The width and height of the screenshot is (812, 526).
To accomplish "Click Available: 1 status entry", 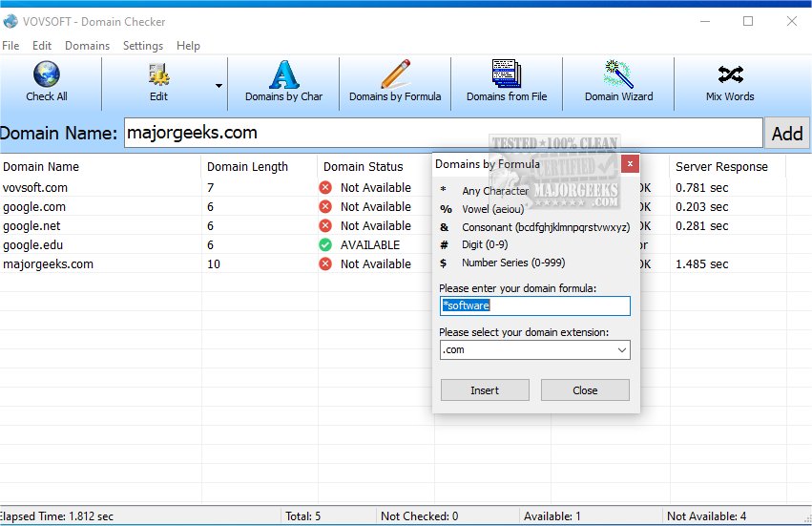I will coord(552,516).
